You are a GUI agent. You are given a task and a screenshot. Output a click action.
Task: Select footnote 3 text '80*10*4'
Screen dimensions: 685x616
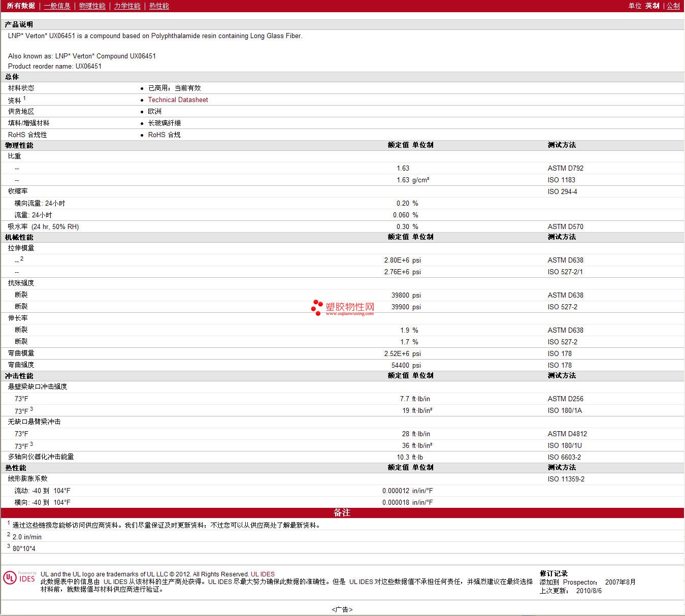coord(24,548)
